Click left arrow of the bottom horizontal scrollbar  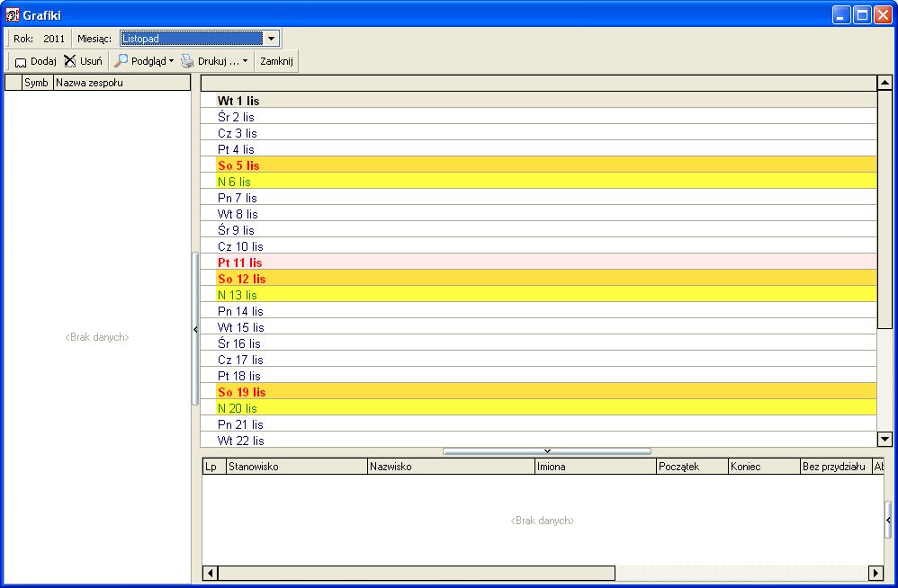coord(211,573)
